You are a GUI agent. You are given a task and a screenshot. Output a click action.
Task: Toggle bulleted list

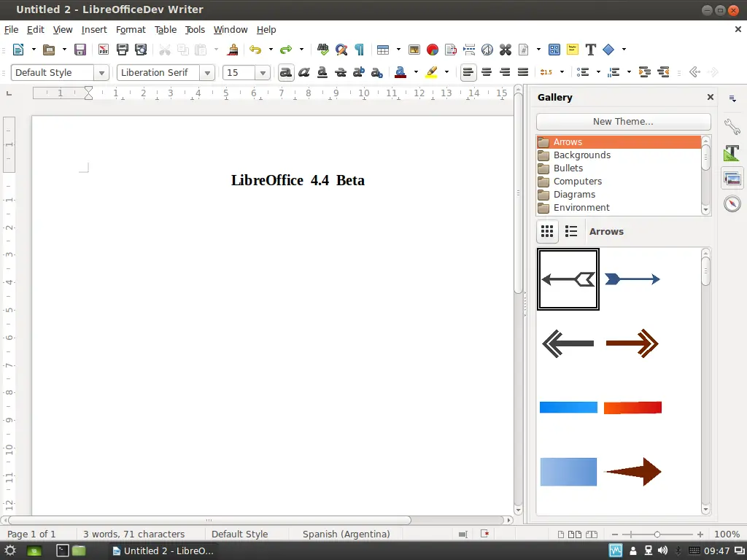583,72
